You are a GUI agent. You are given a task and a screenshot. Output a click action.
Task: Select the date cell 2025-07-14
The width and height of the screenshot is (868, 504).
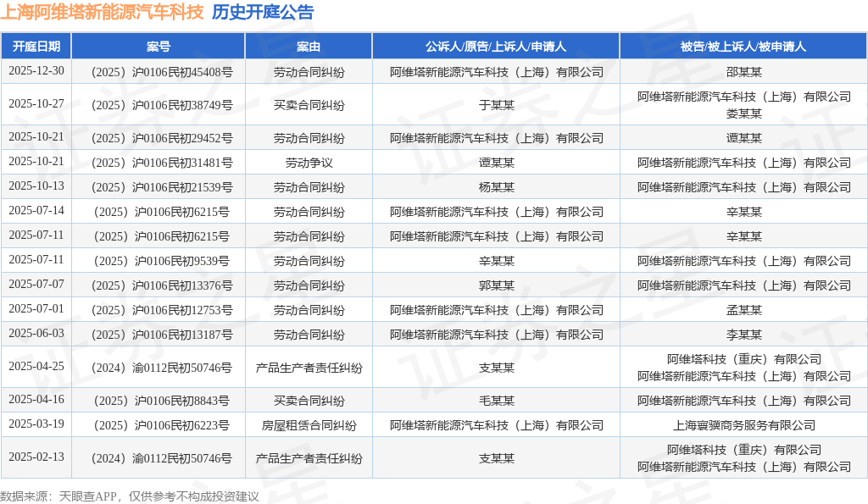pos(36,211)
